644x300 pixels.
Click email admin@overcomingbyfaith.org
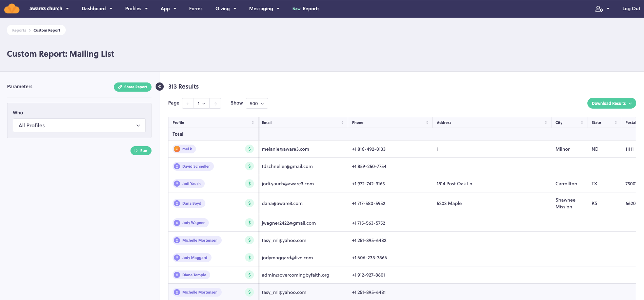tap(296, 275)
